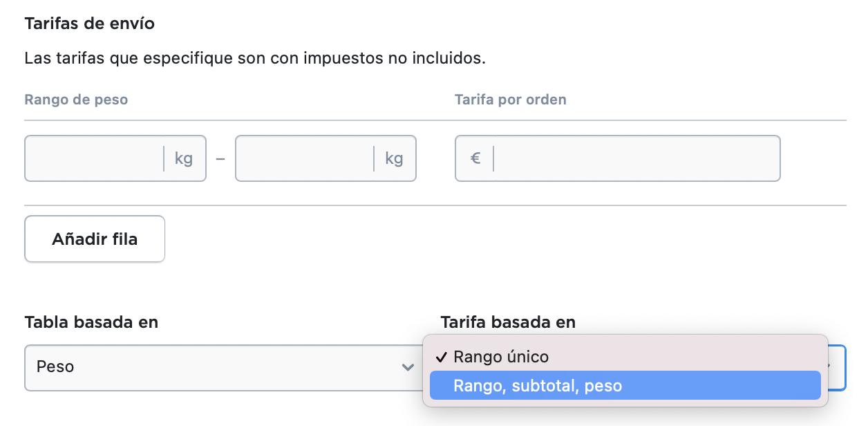
Task: Click the Tabla basada en label
Action: [91, 322]
